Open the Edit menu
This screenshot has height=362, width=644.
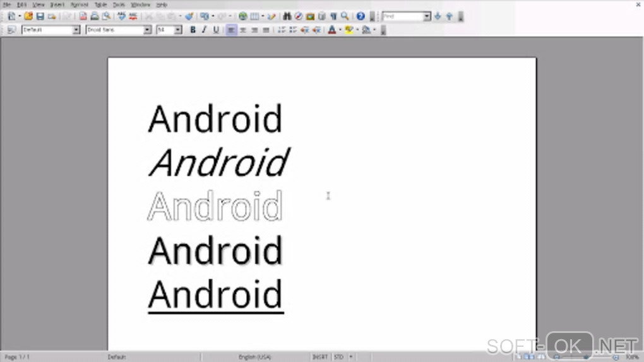[21, 5]
